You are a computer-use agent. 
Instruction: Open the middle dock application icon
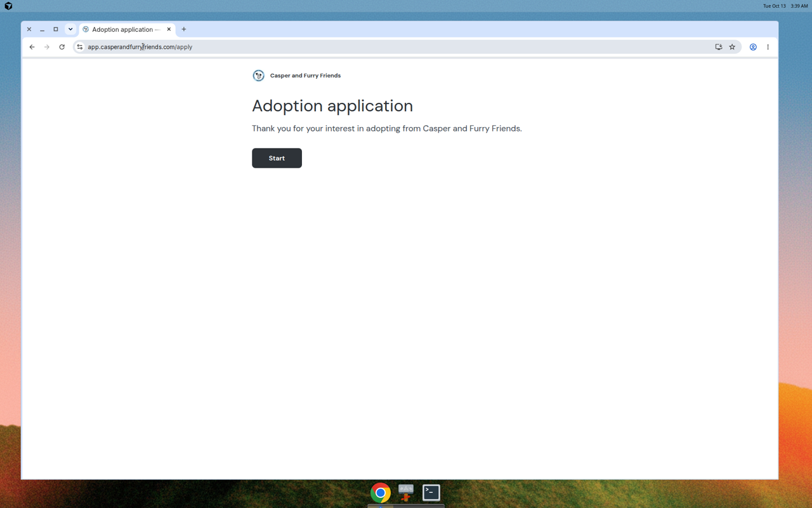pos(406,492)
